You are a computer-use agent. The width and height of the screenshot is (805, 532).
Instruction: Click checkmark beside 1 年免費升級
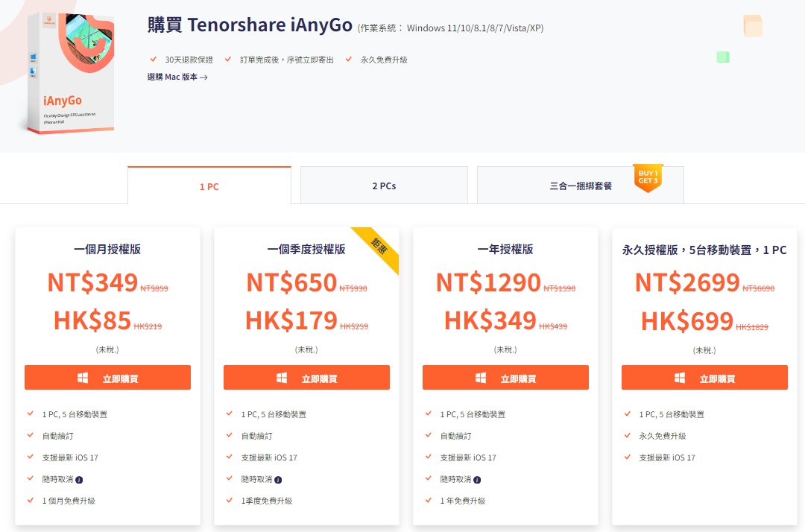pyautogui.click(x=428, y=500)
